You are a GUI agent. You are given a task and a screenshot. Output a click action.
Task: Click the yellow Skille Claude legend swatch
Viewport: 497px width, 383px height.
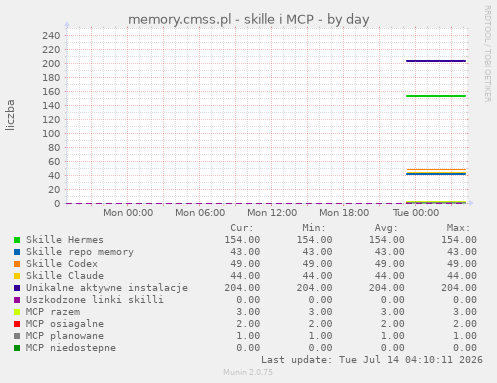(17, 276)
